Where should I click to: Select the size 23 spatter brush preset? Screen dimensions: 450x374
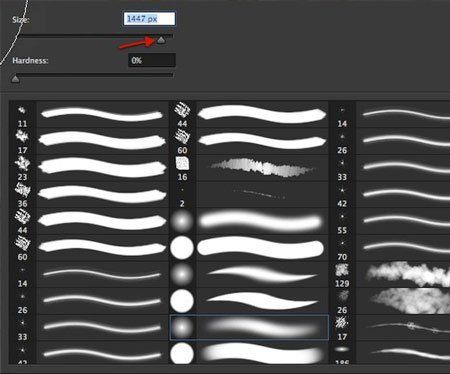89,168
